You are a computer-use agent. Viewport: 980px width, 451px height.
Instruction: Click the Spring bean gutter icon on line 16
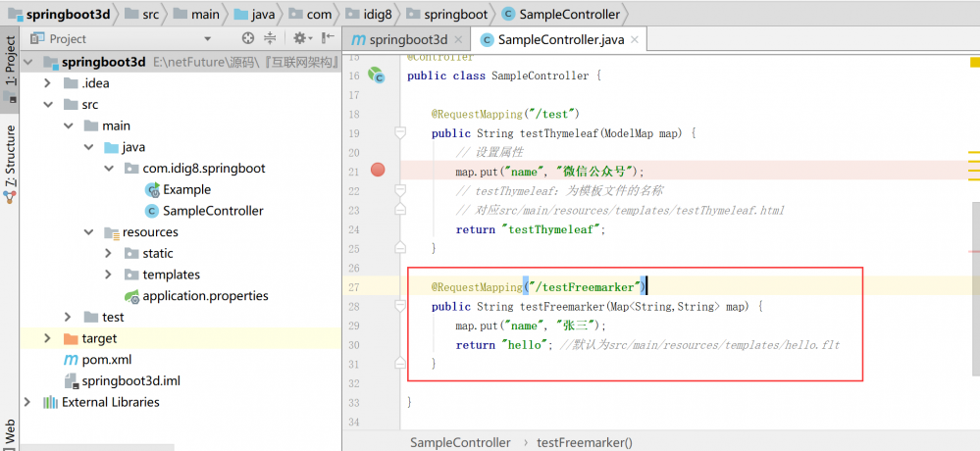pos(376,75)
